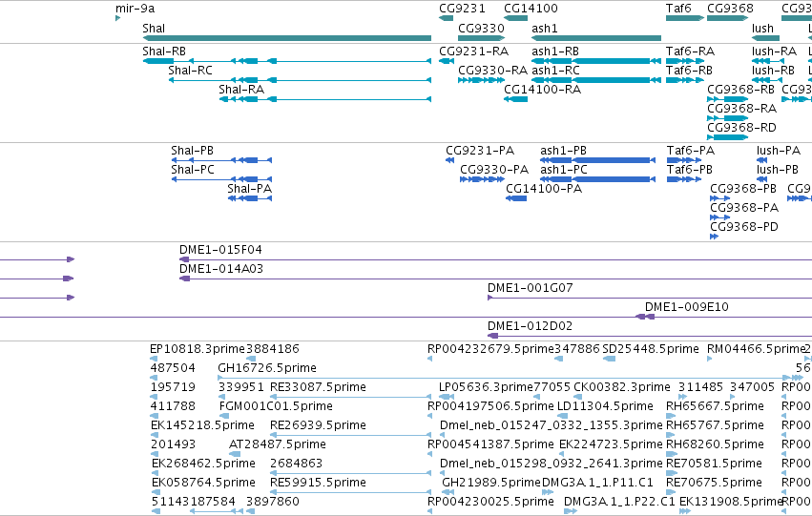Open the EP10818.3prime insertion label
Viewport: 812px width, 516px height.
[x=198, y=349]
